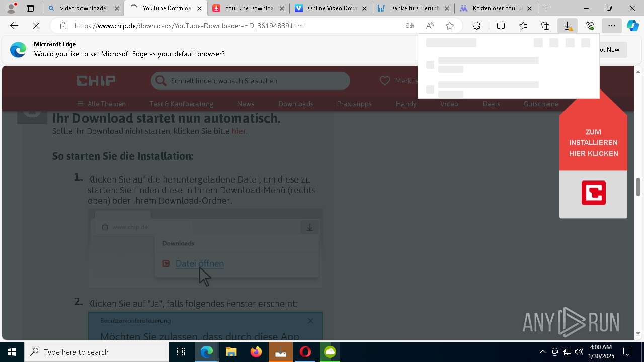Open the Praxistipps section
Image resolution: width=644 pixels, height=362 pixels.
(354, 104)
